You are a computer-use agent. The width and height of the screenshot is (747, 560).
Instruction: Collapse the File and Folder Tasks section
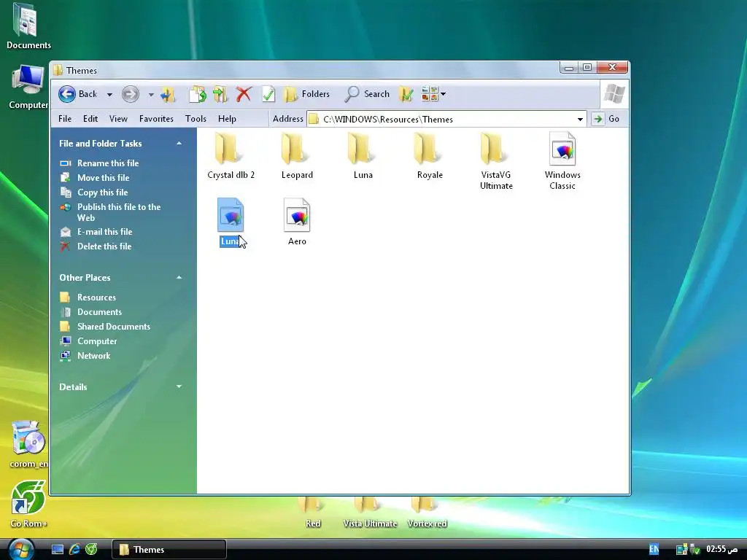179,144
